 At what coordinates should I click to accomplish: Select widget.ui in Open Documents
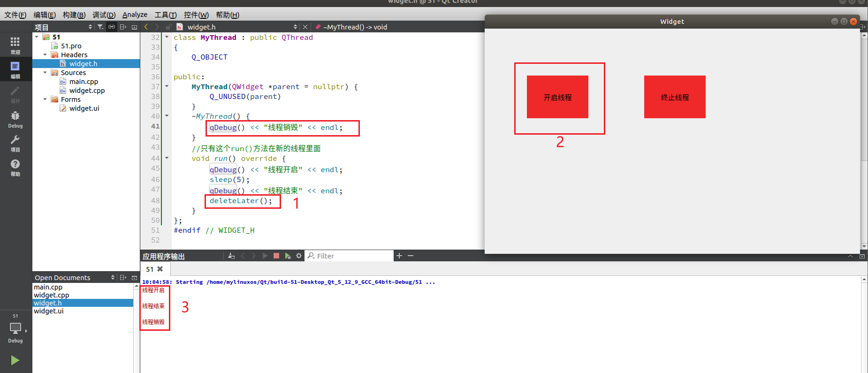click(83, 311)
